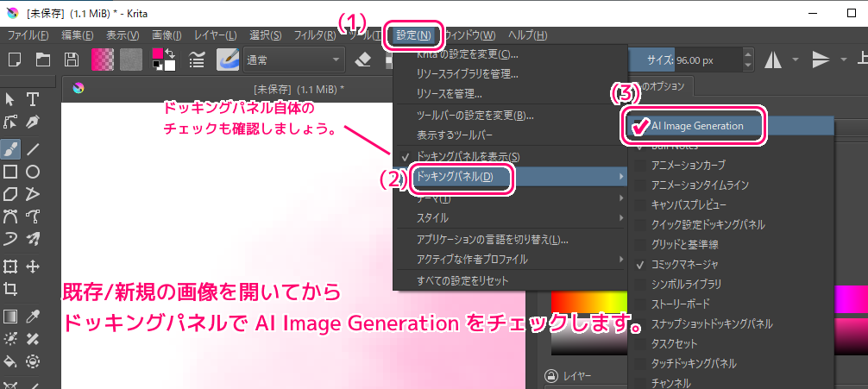The height and width of the screenshot is (389, 868).
Task: Expand the スタイル submenu
Action: (510, 217)
